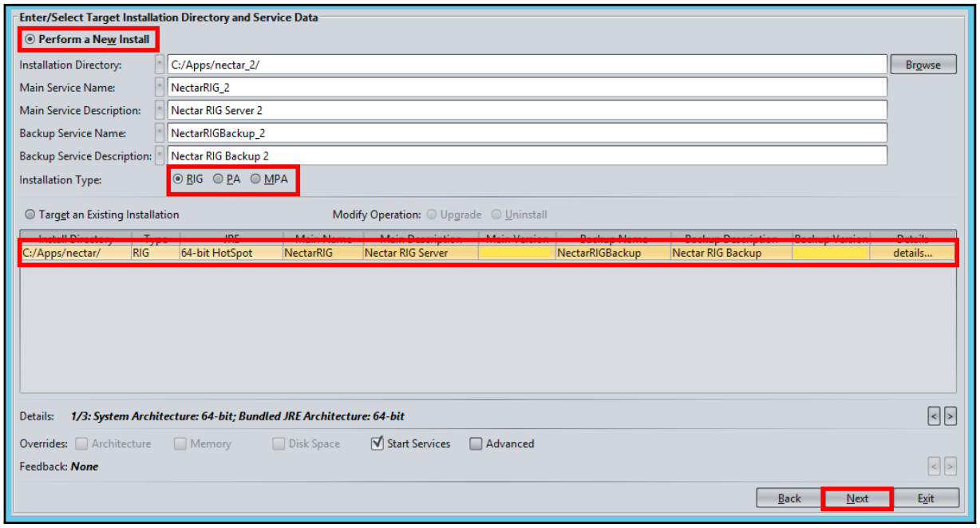Click the asterisk marker beside Backup Service Description
This screenshot has width=980, height=528.
160,156
